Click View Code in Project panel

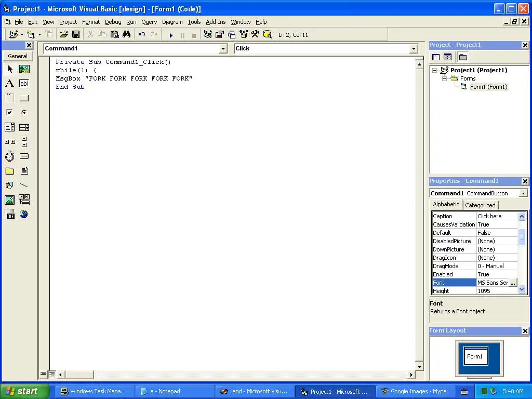(x=436, y=57)
